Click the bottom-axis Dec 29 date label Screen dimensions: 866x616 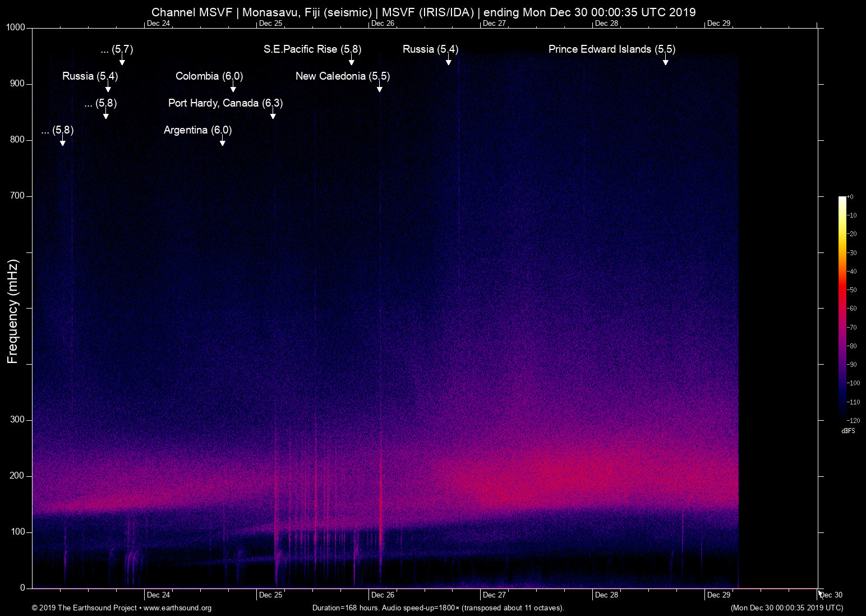tap(718, 595)
